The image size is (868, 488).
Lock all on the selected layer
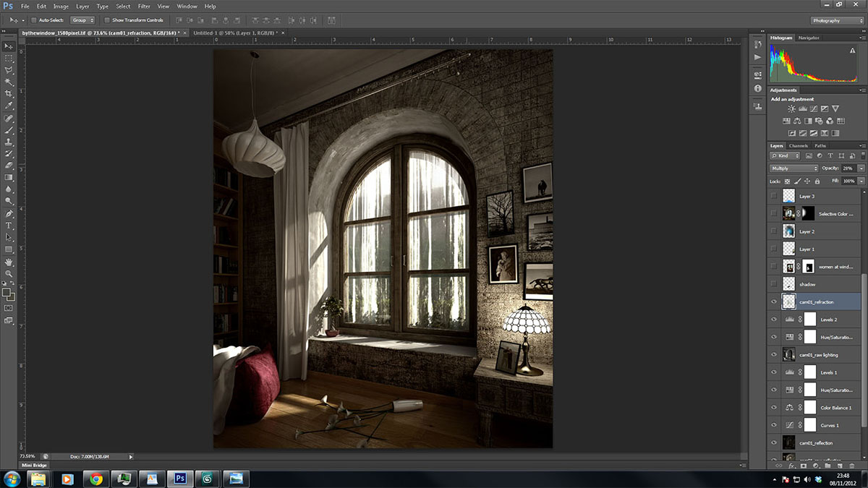coord(817,181)
